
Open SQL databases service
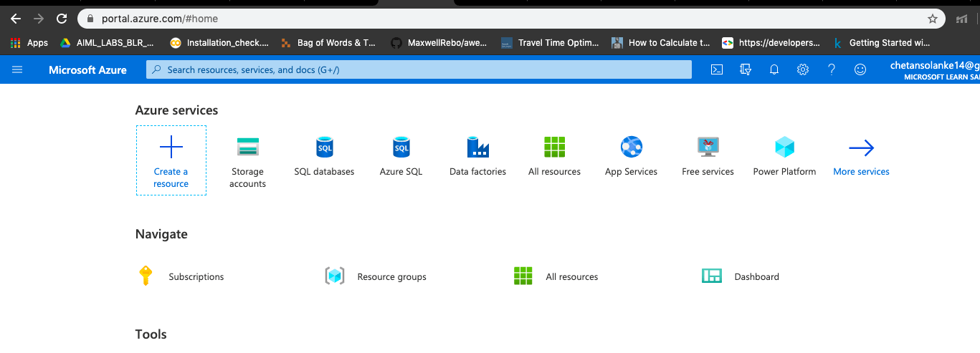(324, 156)
